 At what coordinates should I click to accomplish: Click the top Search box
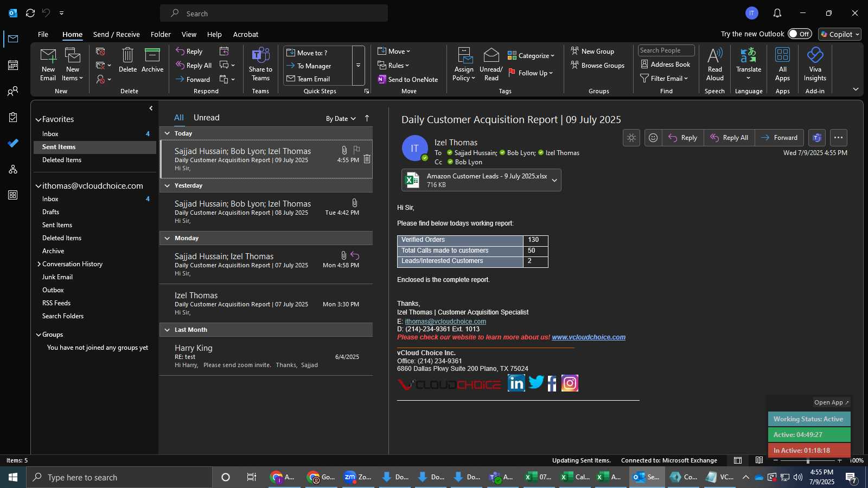(x=274, y=13)
